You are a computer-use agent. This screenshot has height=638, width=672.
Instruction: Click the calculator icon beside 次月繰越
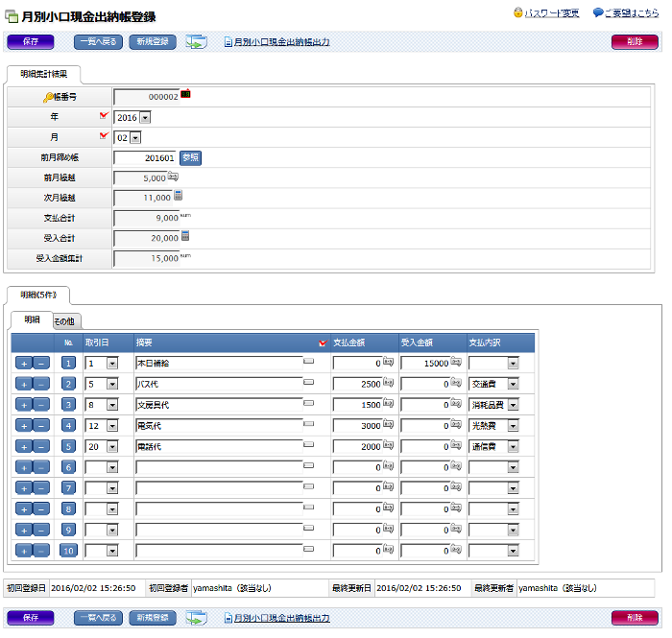[178, 197]
